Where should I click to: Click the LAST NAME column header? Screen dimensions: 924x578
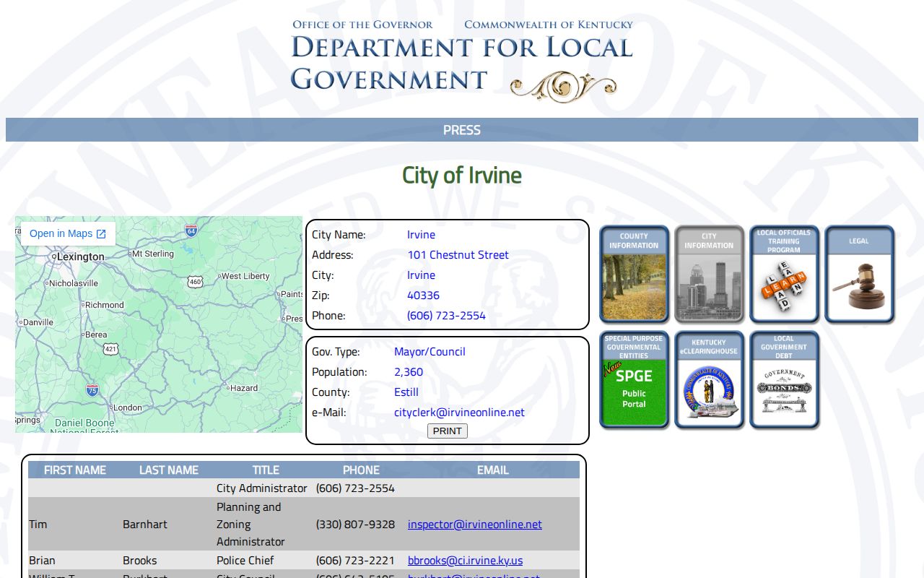click(169, 470)
